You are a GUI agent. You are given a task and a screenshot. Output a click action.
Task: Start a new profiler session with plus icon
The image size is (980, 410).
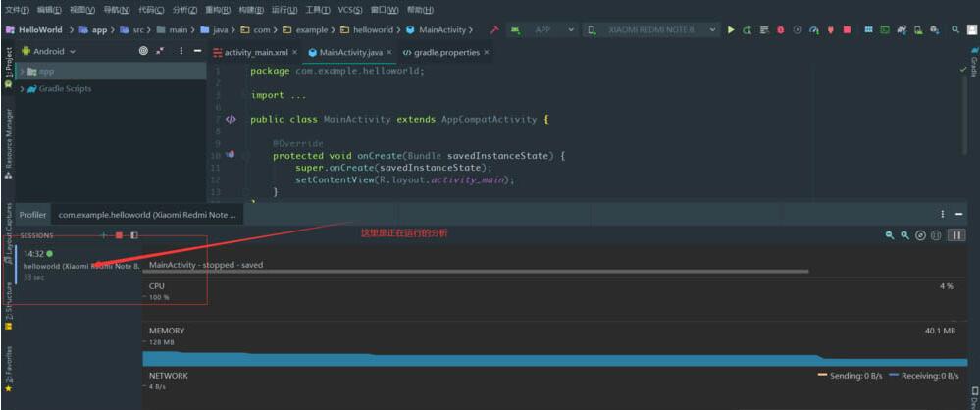(104, 235)
